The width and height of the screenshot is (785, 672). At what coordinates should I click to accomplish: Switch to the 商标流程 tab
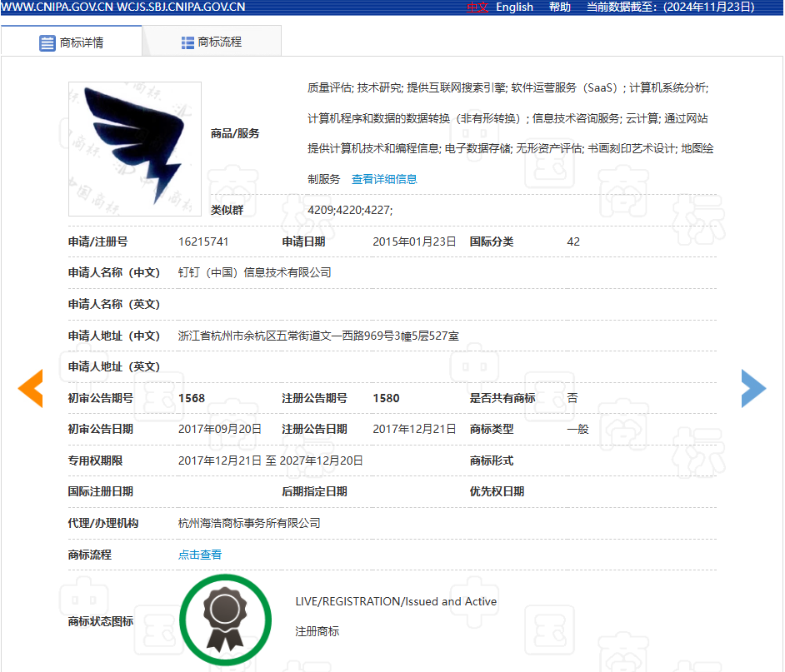tap(212, 41)
